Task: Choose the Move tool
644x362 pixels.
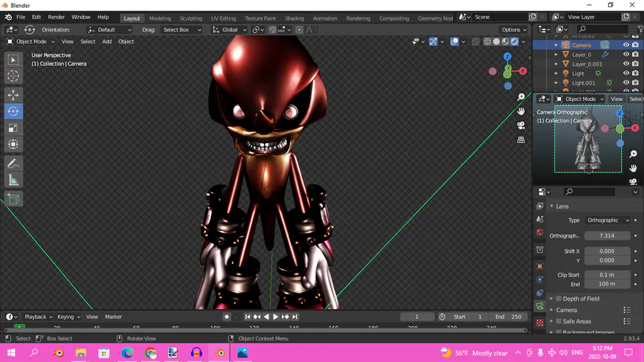Action: (13, 95)
